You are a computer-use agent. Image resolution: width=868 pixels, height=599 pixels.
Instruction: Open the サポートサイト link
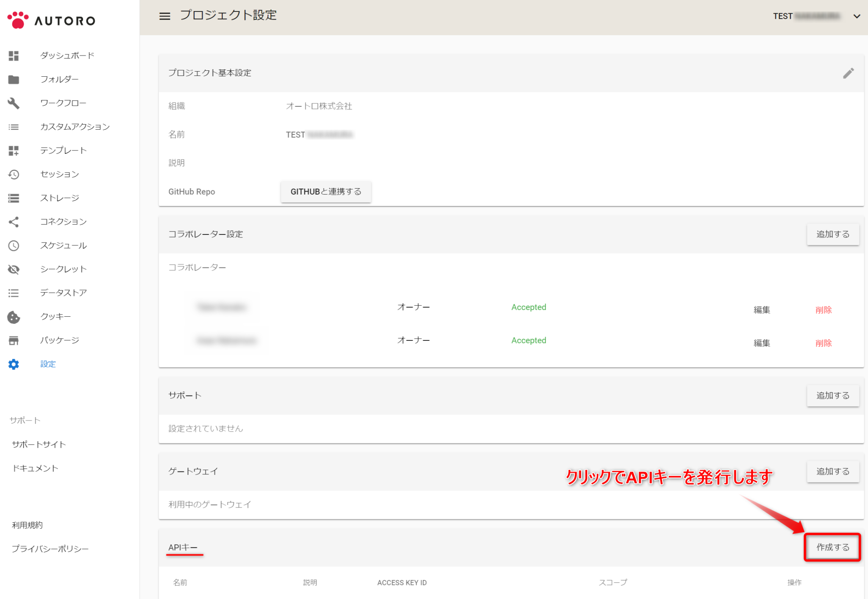click(x=39, y=444)
